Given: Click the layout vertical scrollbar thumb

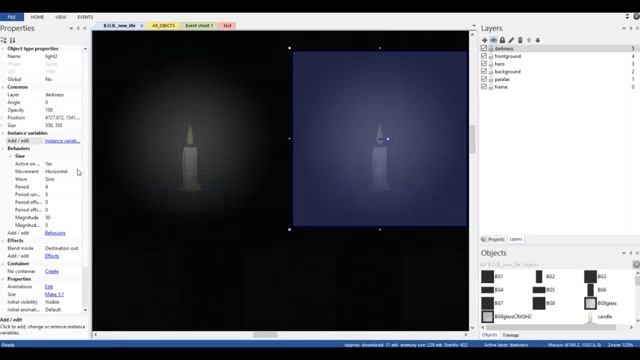Looking at the screenshot, I should pyautogui.click(x=473, y=139).
